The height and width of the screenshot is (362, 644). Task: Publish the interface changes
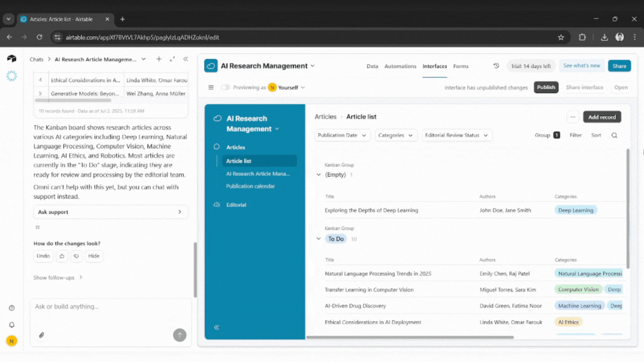[546, 87]
